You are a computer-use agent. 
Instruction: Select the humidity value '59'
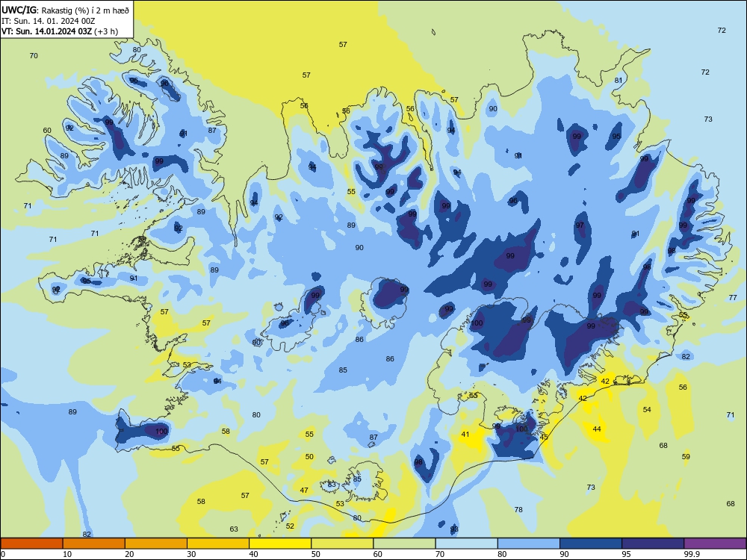[x=686, y=457]
